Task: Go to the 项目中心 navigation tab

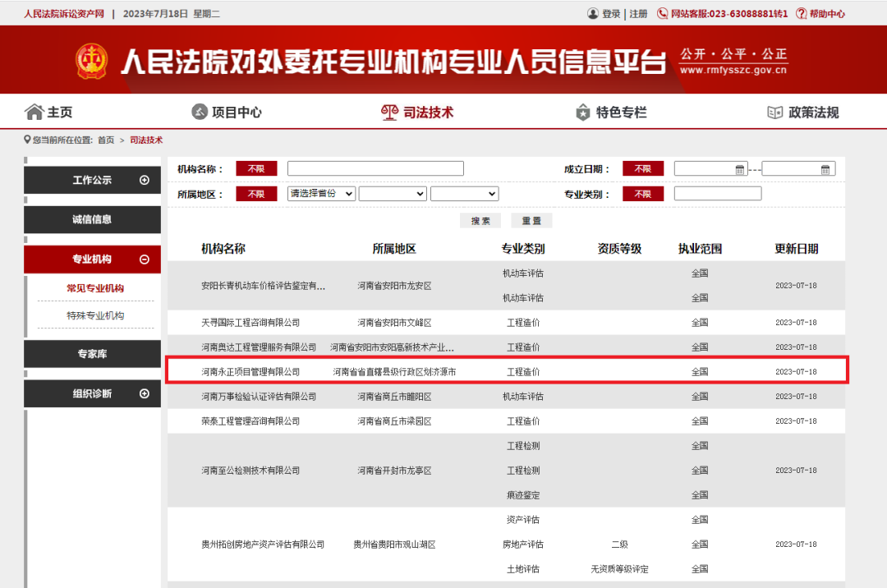Action: coord(227,112)
